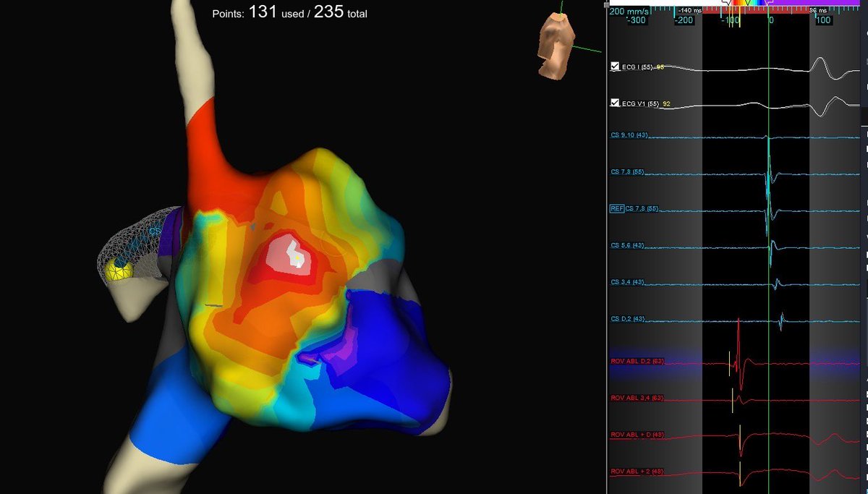Click the yellow 92 value beside ECG V1

(667, 104)
